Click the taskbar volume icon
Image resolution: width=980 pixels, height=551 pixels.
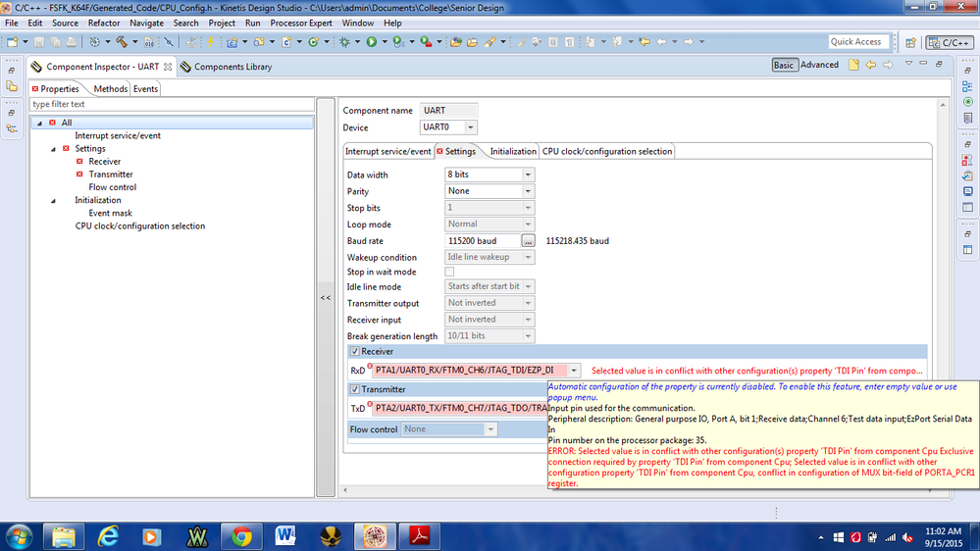(907, 537)
